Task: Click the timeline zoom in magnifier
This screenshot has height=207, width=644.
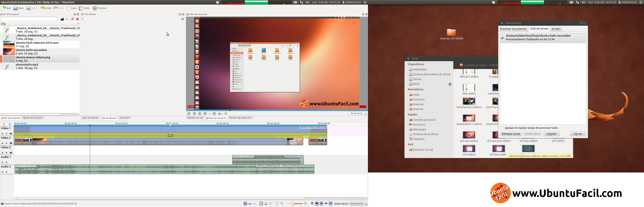Action: [305, 204]
